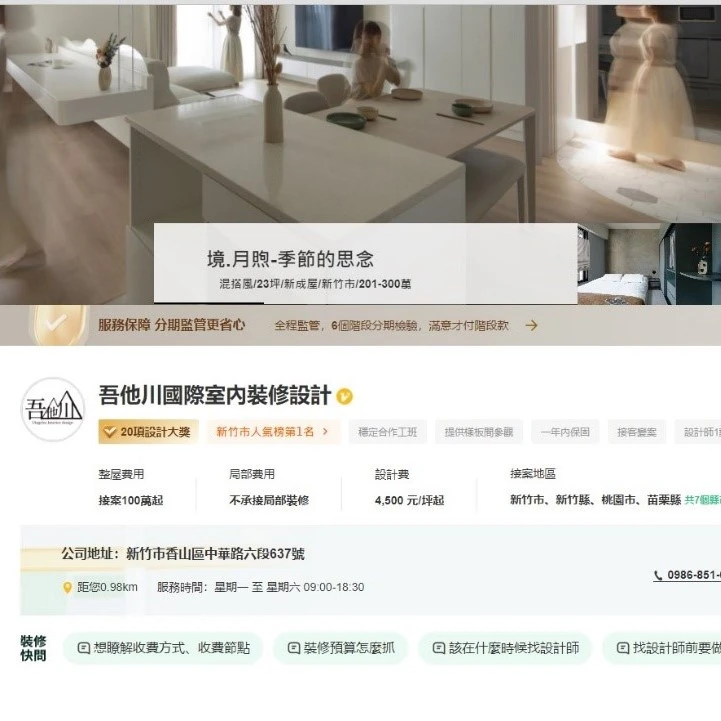The image size is (721, 721).
Task: Open 新竹市人氣榜第1名 ranking link
Action: pos(274,432)
